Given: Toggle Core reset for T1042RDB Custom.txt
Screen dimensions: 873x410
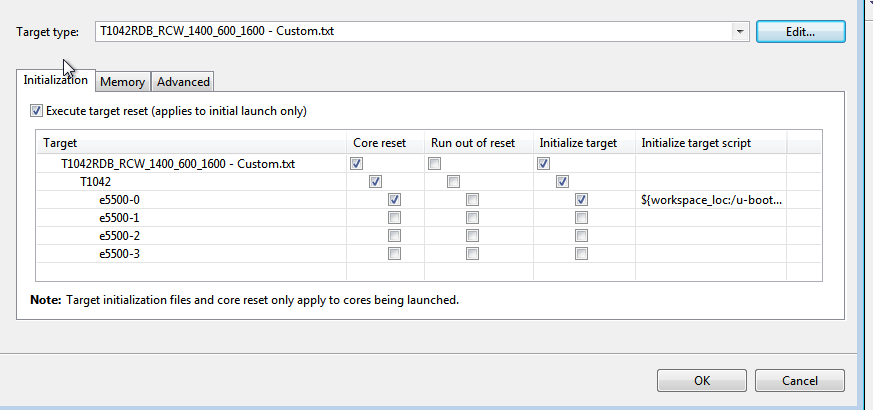Looking at the screenshot, I should pyautogui.click(x=356, y=163).
